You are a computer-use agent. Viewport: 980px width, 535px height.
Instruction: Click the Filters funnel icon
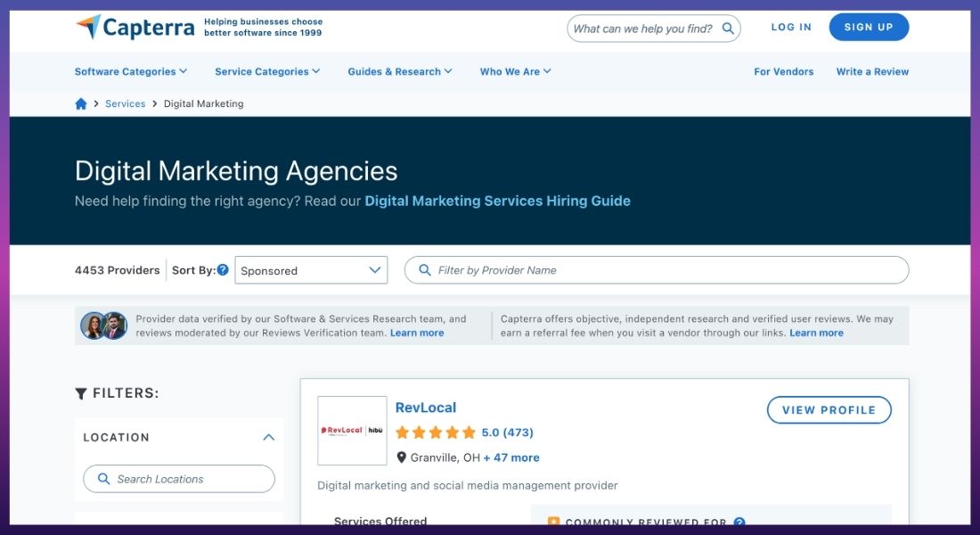pyautogui.click(x=80, y=393)
